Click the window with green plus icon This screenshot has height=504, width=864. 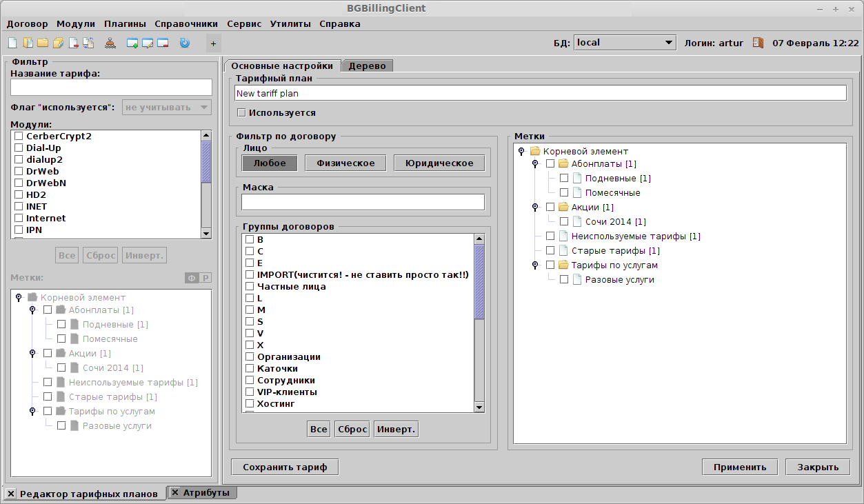pyautogui.click(x=133, y=43)
